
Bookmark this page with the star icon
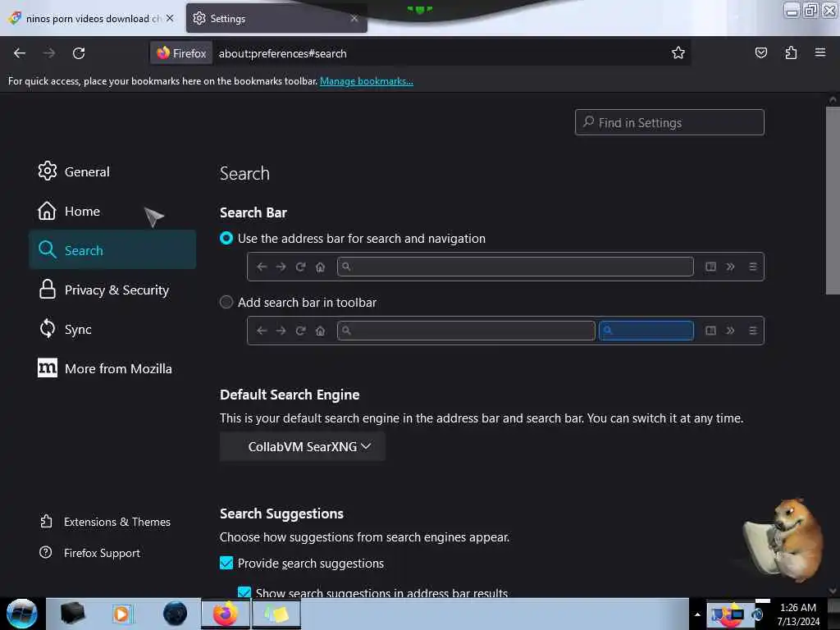678,53
